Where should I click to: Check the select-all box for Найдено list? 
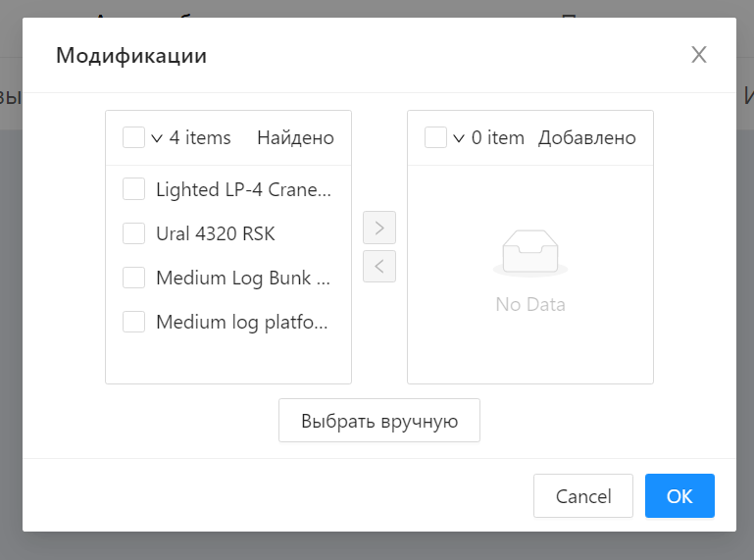pyautogui.click(x=133, y=137)
